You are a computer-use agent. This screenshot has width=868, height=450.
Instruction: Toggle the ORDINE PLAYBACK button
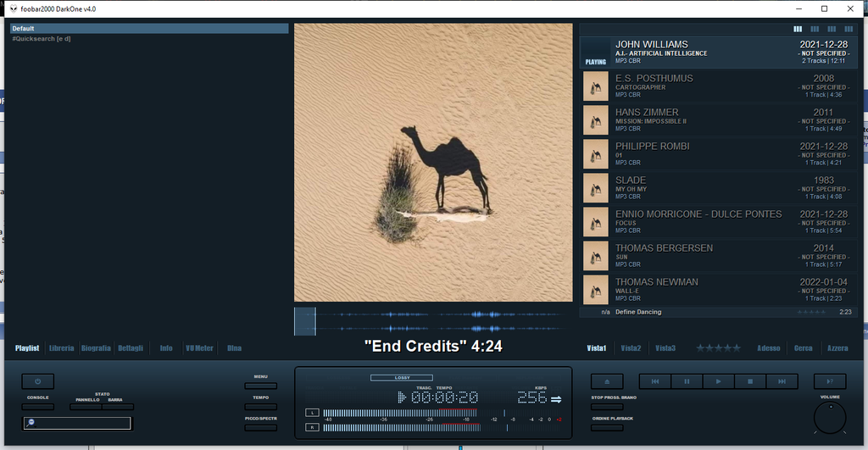(x=607, y=428)
